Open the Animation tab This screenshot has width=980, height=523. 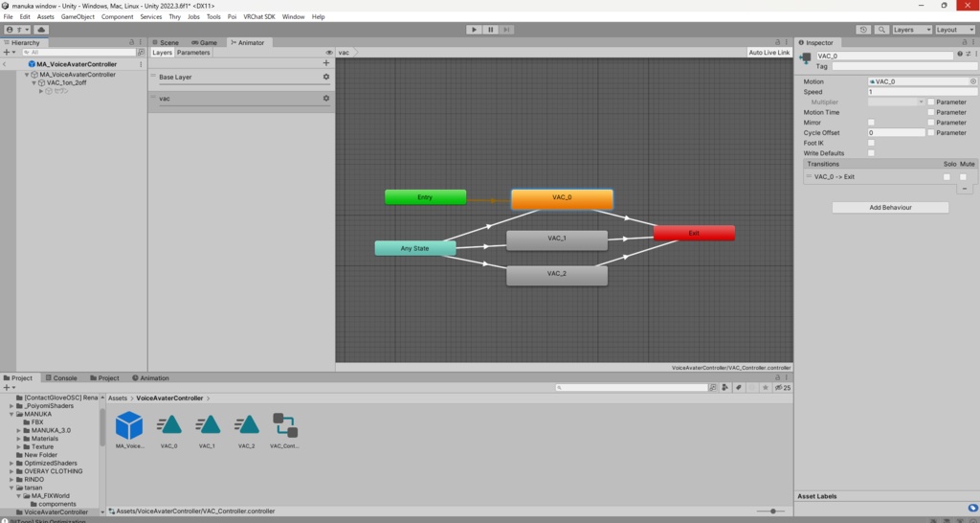pos(150,377)
